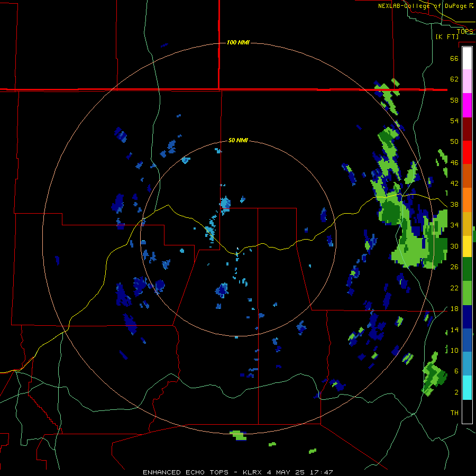Click the bright red legend color block
This screenshot has width=476, height=476.
[467, 152]
